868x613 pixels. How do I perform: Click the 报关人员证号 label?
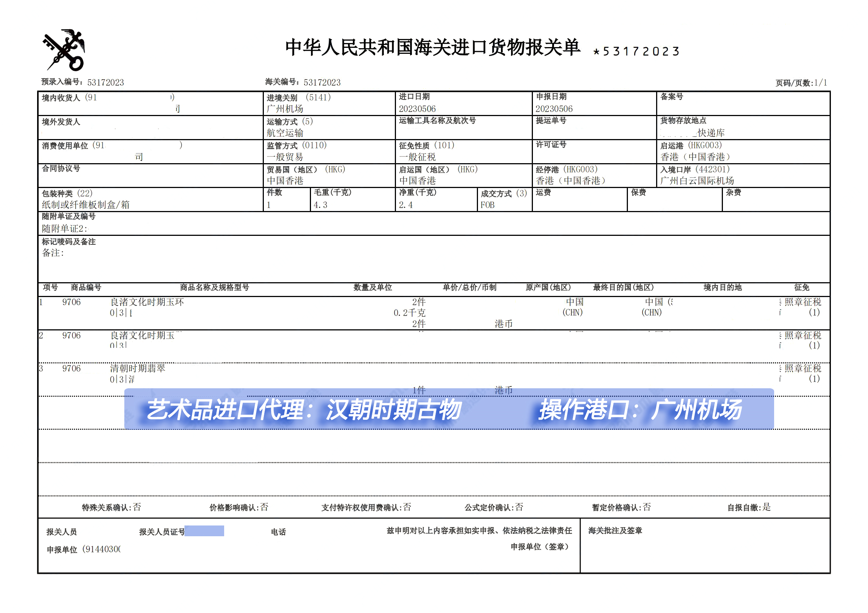click(x=162, y=532)
